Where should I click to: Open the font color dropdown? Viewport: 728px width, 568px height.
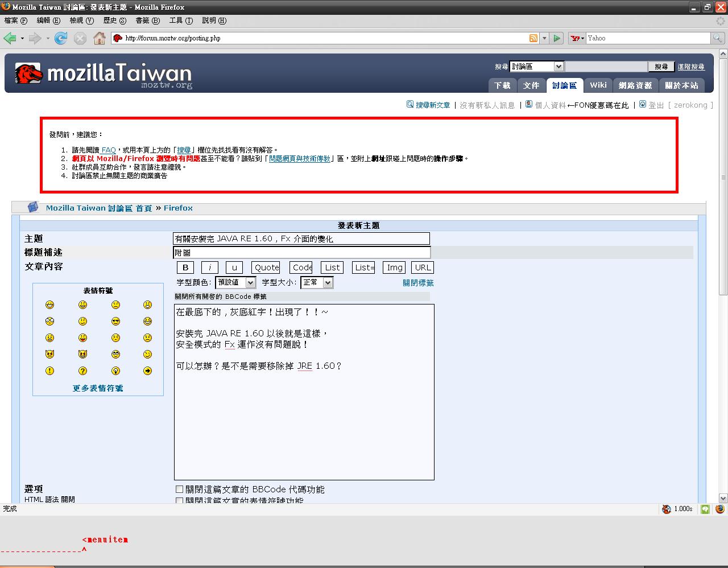click(x=235, y=282)
